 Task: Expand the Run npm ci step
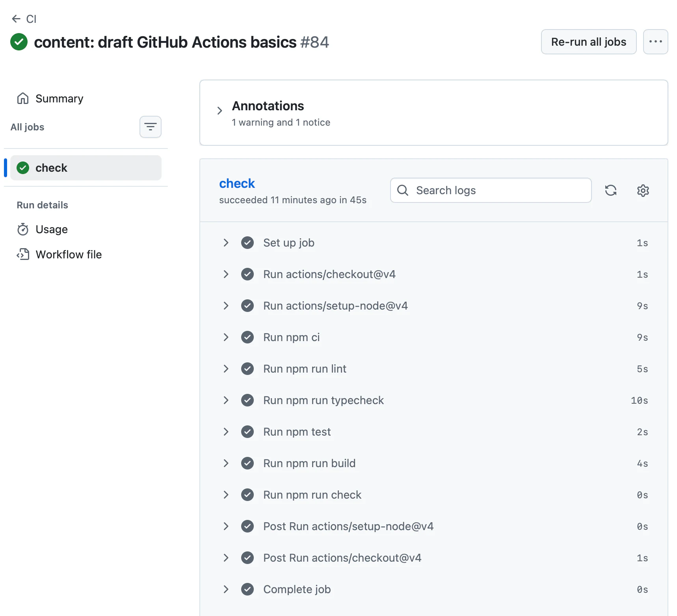coord(433,337)
